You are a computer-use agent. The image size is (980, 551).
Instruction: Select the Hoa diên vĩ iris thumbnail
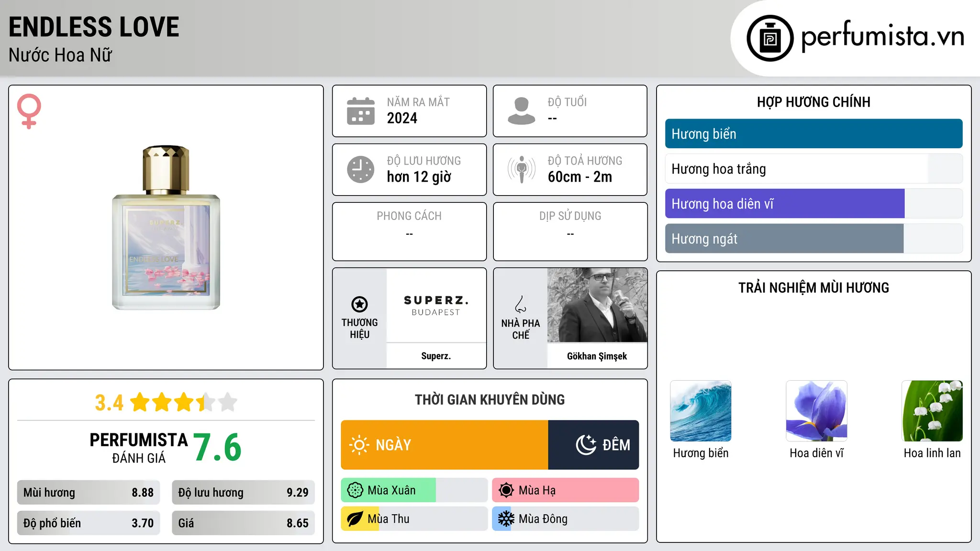816,411
